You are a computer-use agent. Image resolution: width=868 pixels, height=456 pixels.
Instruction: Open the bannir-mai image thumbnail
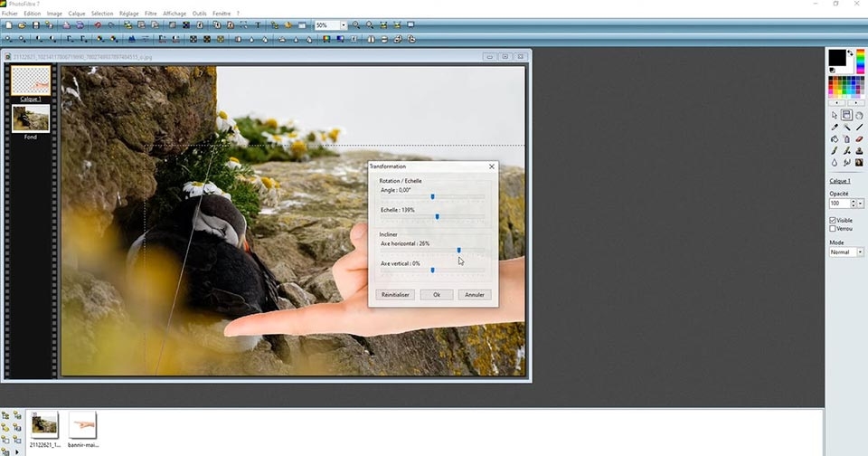click(x=82, y=425)
